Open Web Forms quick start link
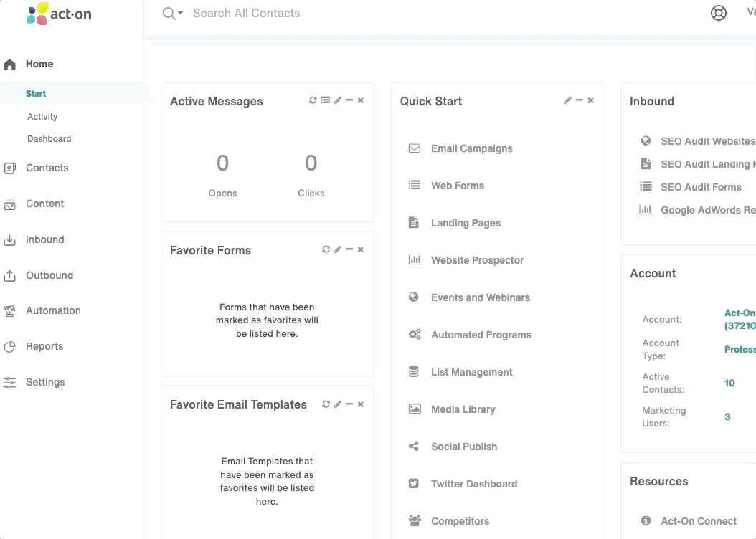756x539 pixels. point(458,186)
